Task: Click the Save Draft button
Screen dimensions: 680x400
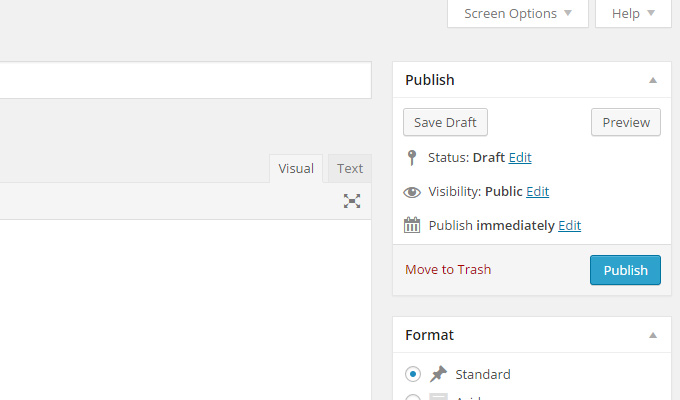Action: tap(445, 122)
